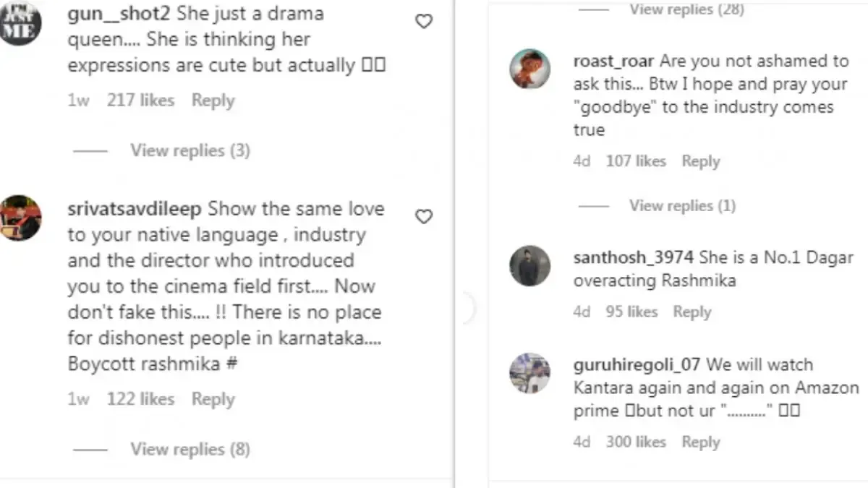This screenshot has width=868, height=488.
Task: Reply to santhosh_3974's comment
Action: coord(692,312)
